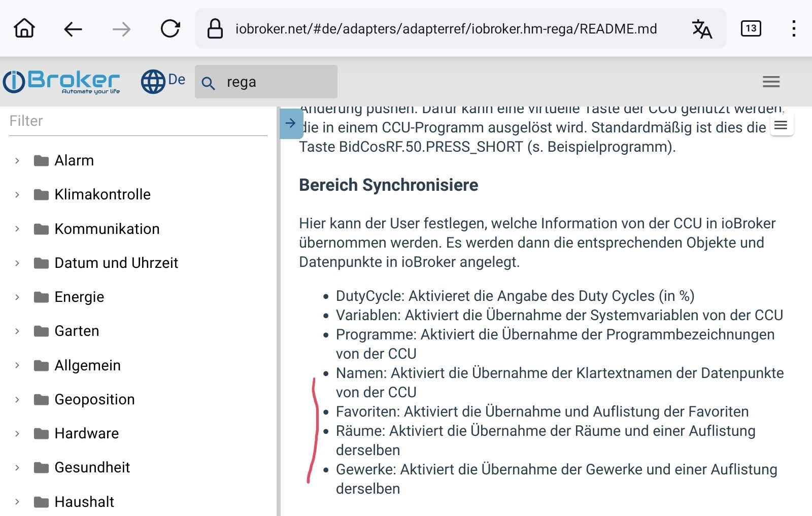
Task: Expand the Haushalt chevron
Action: 17,502
